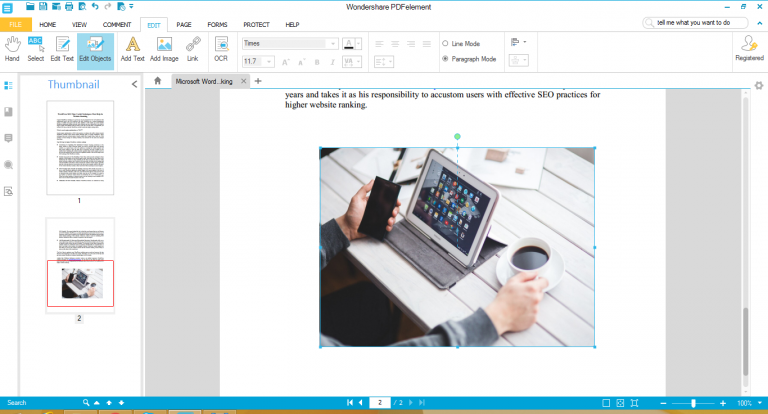Insert a Link with the Link tool
The image size is (768, 414).
pos(192,48)
